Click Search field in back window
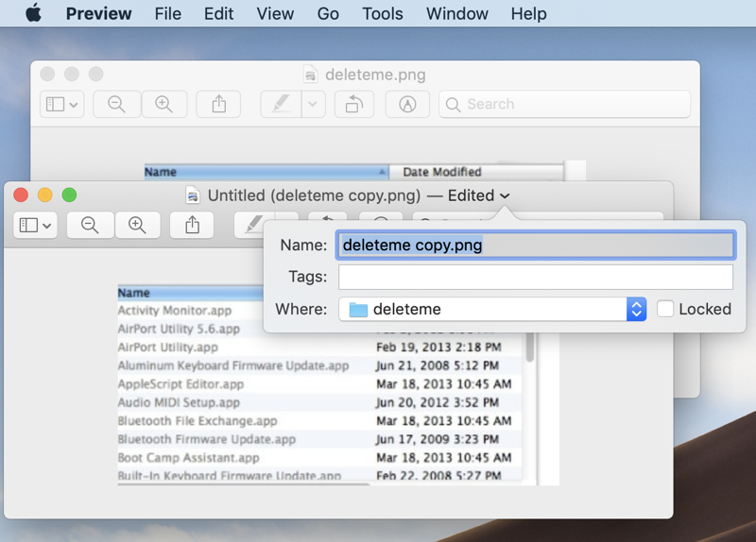756x542 pixels. pyautogui.click(x=564, y=104)
